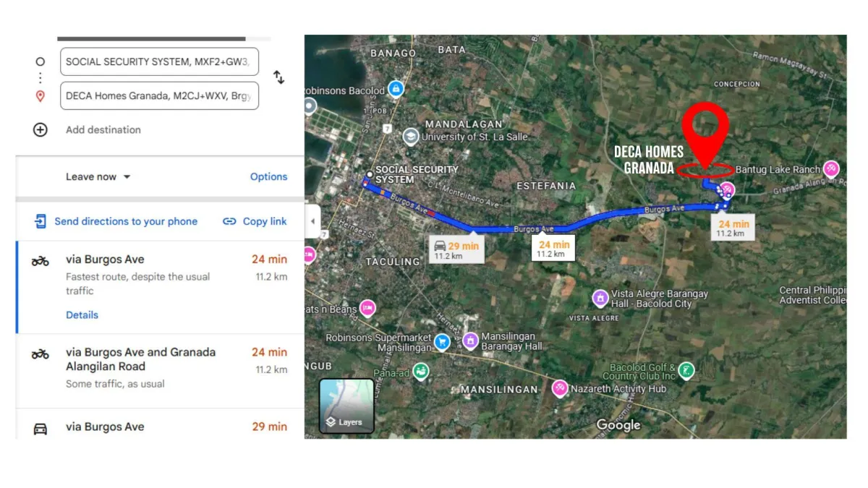This screenshot has height=488, width=868.
Task: Click the Bacolod Golf & Country Club marker
Action: (x=686, y=371)
